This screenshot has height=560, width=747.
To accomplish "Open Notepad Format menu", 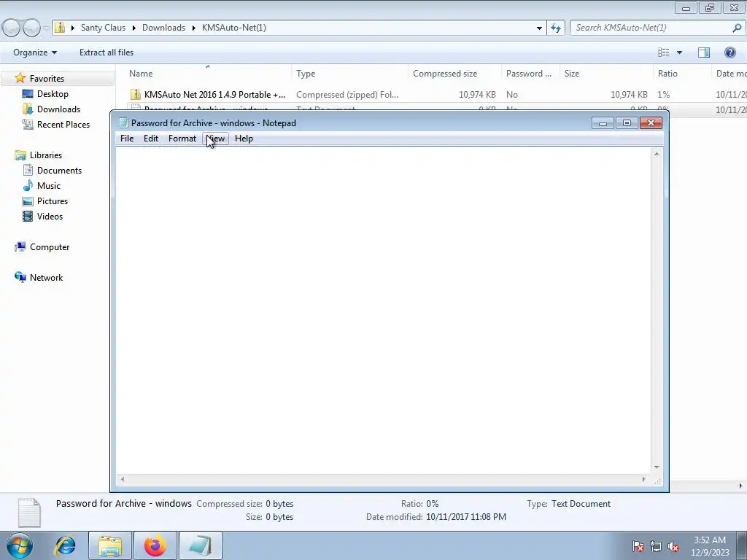I will coord(182,139).
